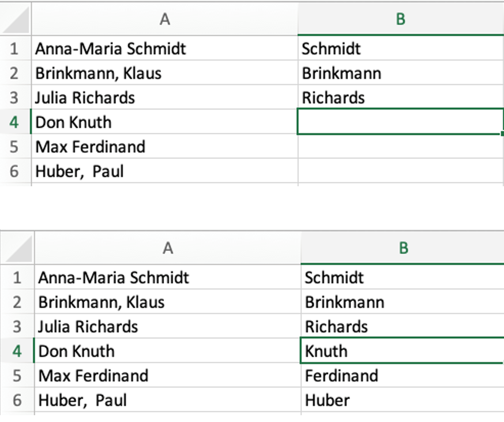The image size is (504, 422).
Task: Select row 6 header in the bottom sheet
Action: tap(17, 400)
